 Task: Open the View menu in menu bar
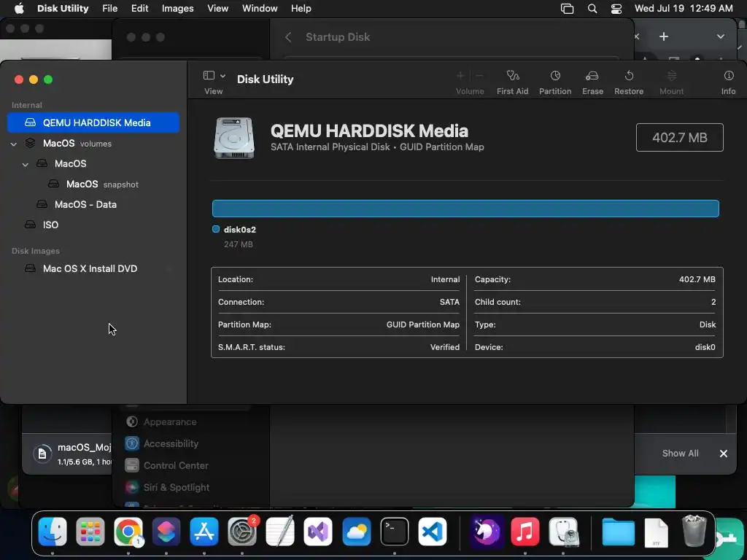217,8
